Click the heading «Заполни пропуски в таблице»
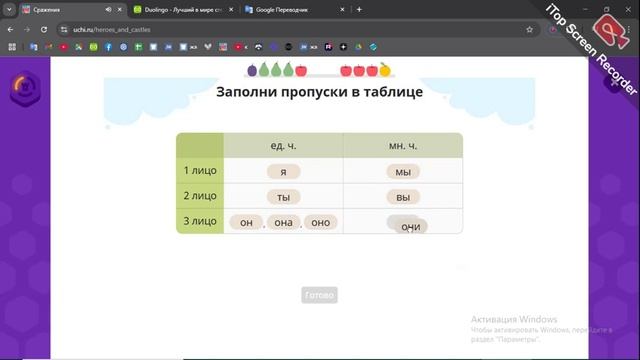 (320, 92)
